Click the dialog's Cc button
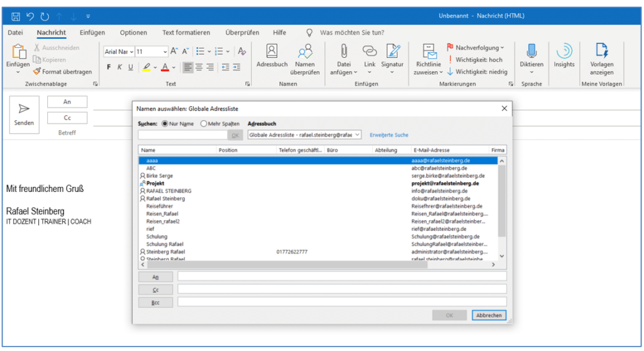Screen dimensions: 644x351 click(x=155, y=290)
